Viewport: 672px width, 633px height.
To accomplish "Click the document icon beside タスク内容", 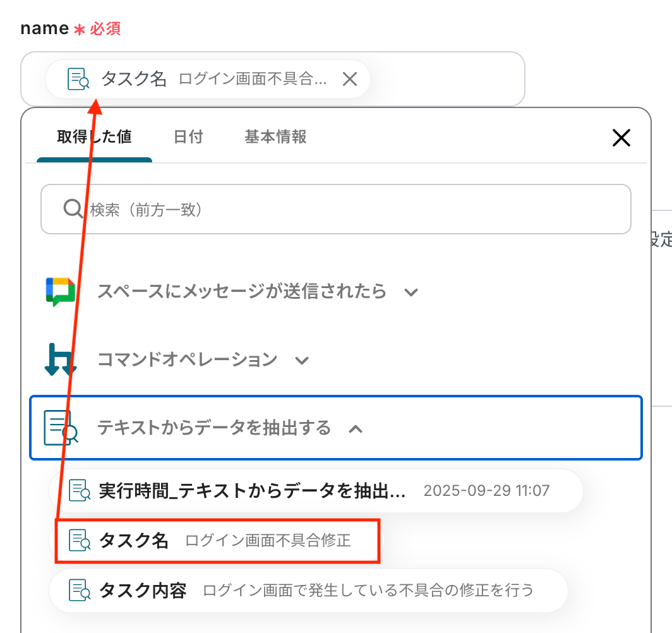I will point(80,590).
